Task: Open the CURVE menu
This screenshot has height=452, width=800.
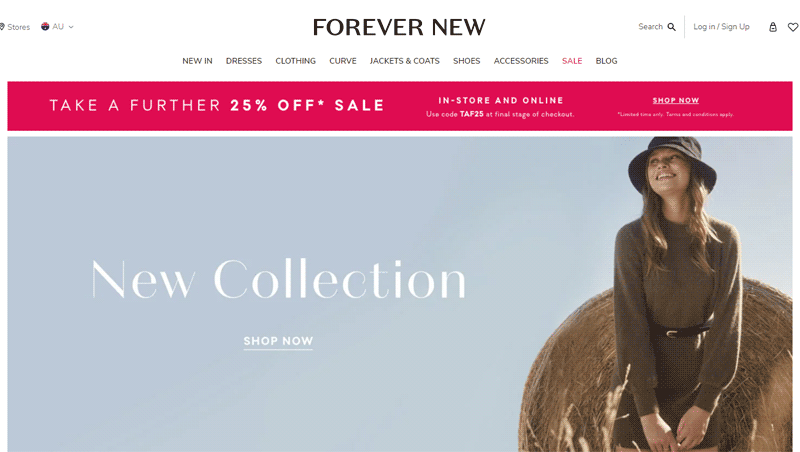Action: click(x=343, y=61)
